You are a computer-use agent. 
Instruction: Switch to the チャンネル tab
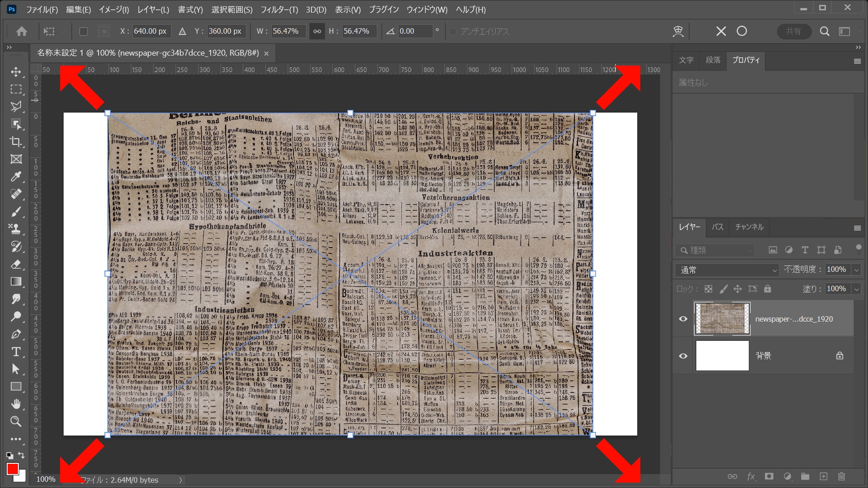749,227
